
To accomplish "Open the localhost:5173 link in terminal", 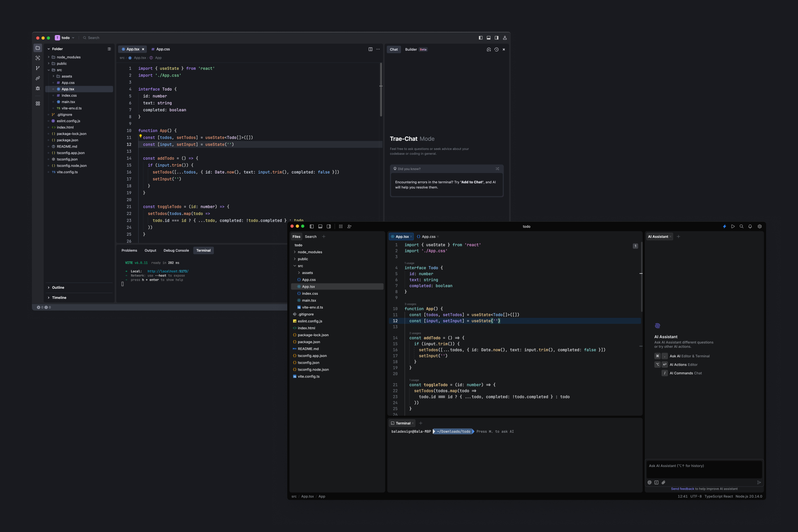I will [168, 271].
